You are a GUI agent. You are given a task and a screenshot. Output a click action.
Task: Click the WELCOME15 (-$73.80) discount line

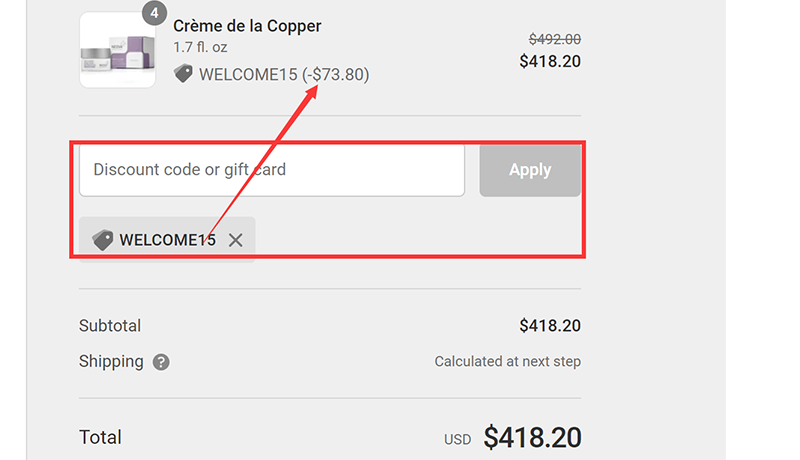click(x=284, y=74)
